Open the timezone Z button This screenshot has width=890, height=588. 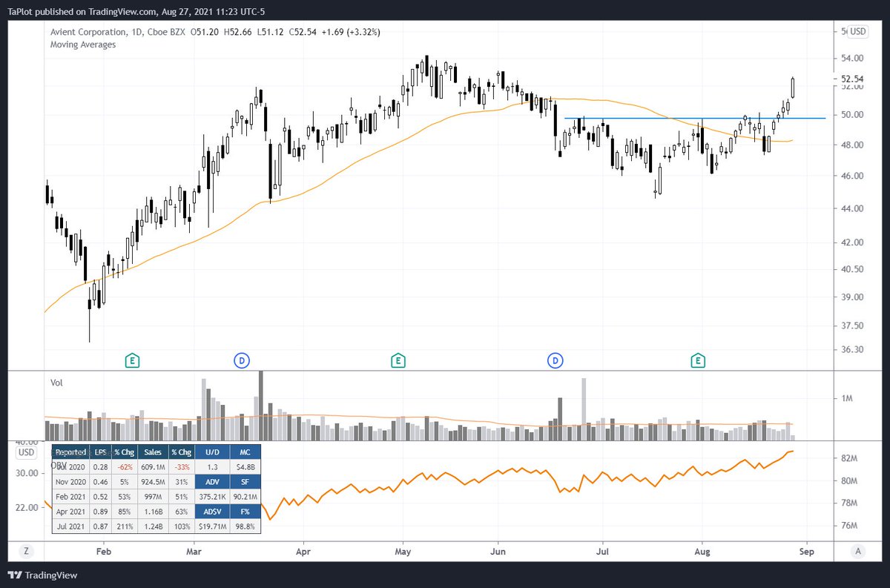25,551
